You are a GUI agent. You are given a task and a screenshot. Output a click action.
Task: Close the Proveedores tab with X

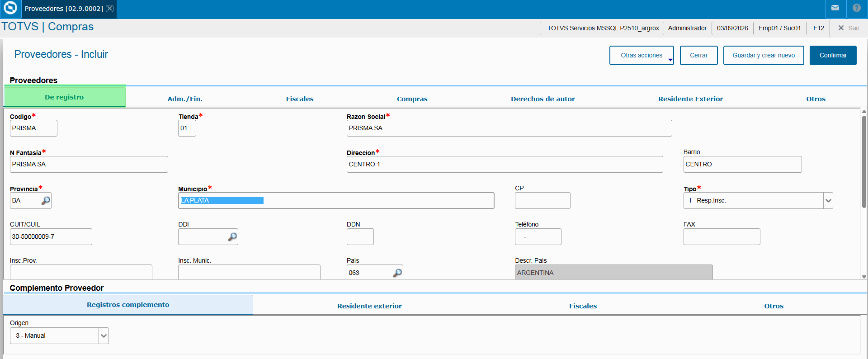[110, 9]
